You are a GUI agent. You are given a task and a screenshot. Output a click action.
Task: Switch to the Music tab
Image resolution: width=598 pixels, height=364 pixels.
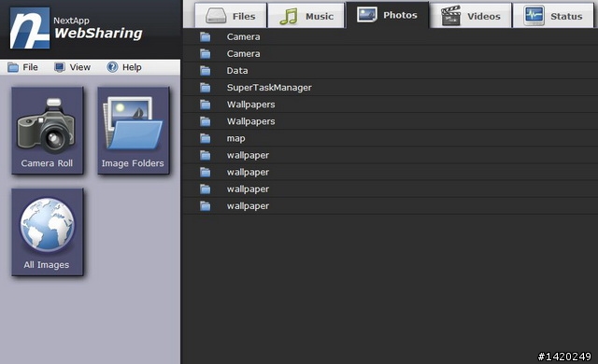point(306,16)
